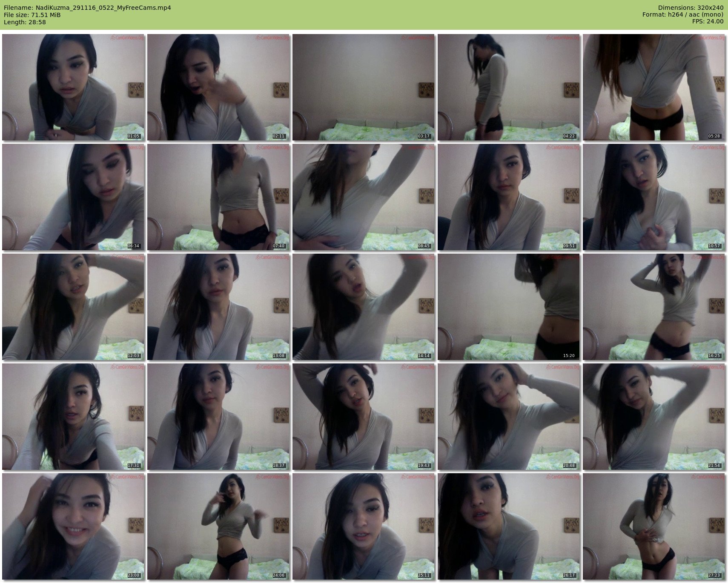Click the frame marked 07:40
Image resolution: width=728 pixels, height=583 pixels.
[218, 197]
